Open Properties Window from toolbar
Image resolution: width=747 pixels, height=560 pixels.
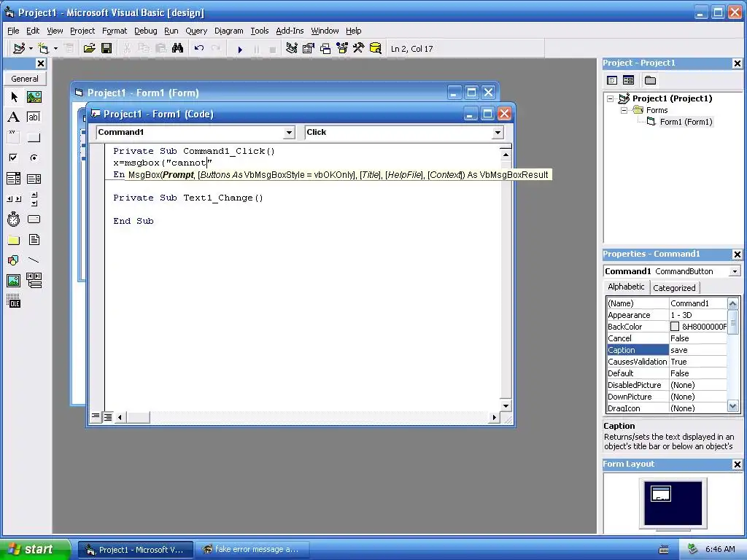[x=309, y=48]
